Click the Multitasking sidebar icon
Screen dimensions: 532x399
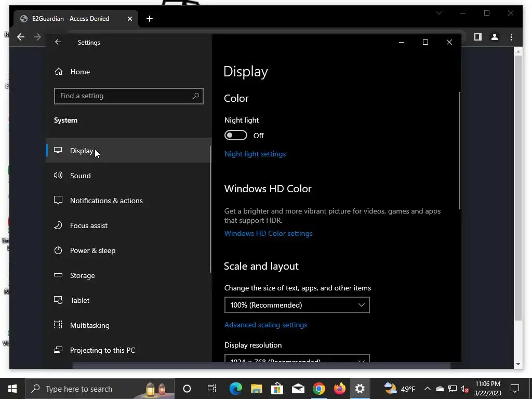[x=58, y=325]
